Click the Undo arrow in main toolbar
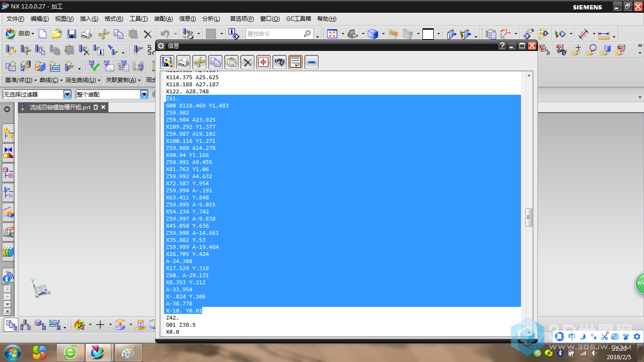This screenshot has width=644, height=362. pyautogui.click(x=165, y=33)
